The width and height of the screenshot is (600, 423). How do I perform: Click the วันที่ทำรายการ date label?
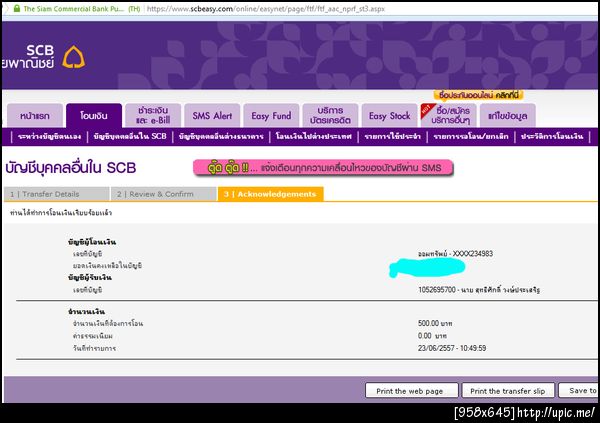tap(95, 348)
